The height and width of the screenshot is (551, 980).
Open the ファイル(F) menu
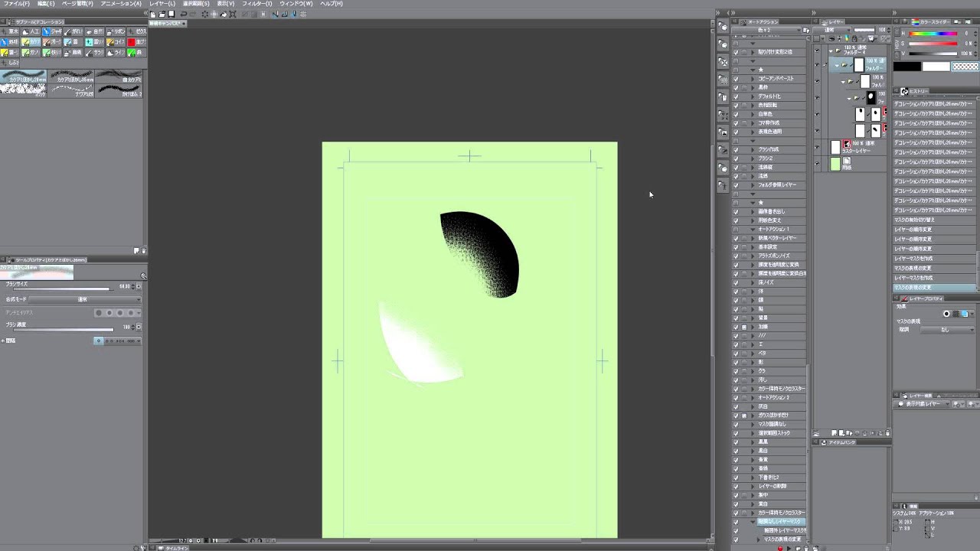tap(17, 4)
